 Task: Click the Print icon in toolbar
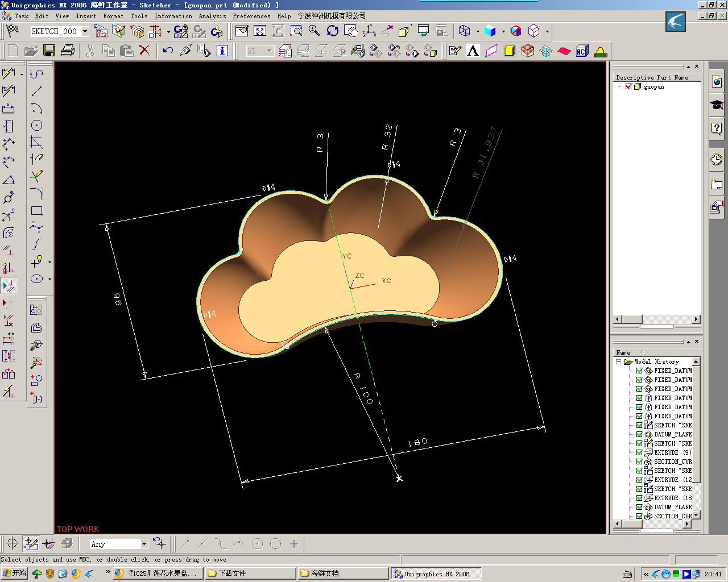coord(67,51)
